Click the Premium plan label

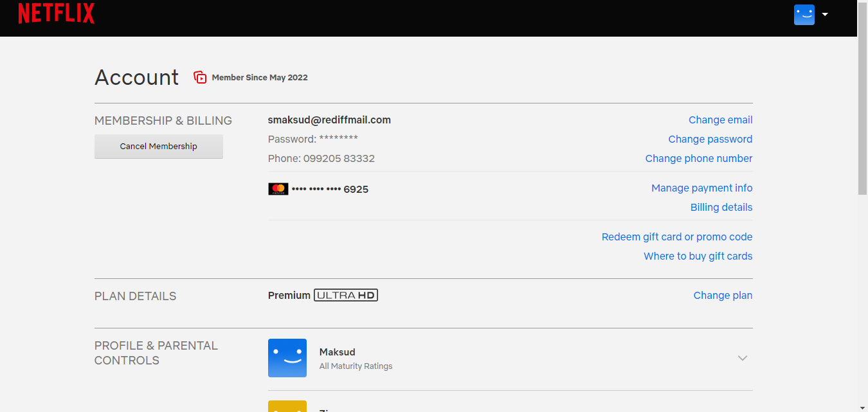pos(289,296)
